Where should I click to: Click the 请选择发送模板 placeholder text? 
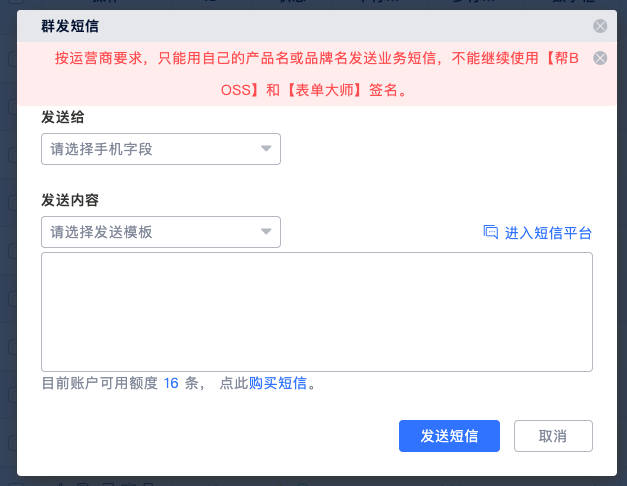(x=101, y=232)
